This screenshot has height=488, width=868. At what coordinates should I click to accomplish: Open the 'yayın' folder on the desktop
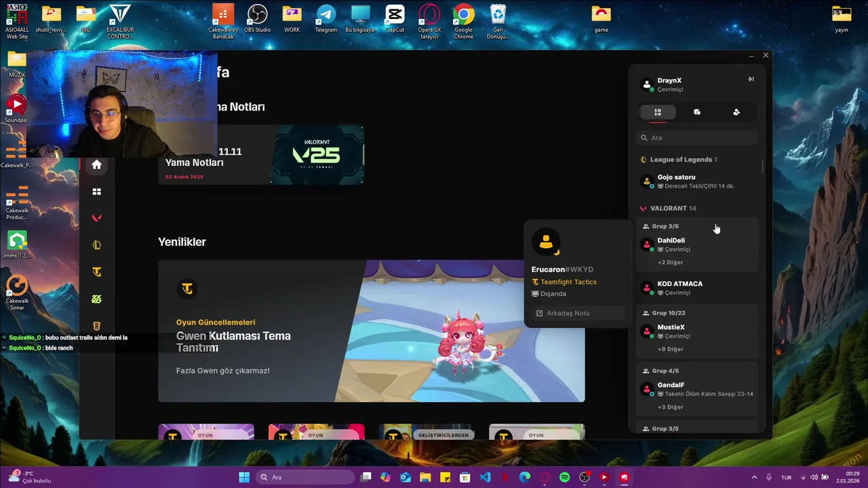842,19
